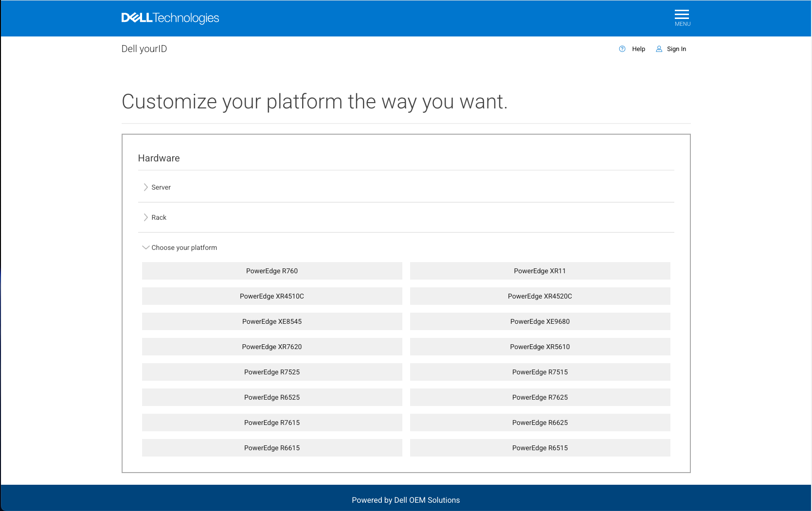This screenshot has height=511, width=812.
Task: Click the Sign In user icon
Action: (659, 49)
